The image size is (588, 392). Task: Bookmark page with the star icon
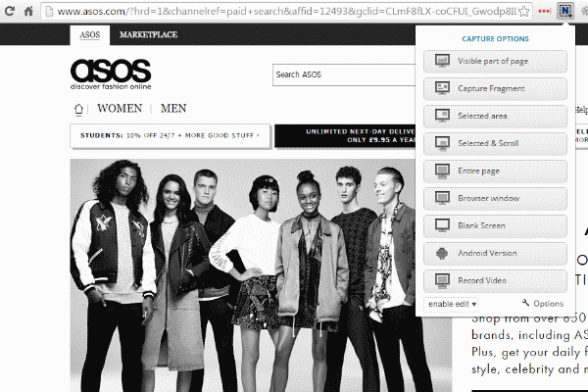pyautogui.click(x=524, y=12)
